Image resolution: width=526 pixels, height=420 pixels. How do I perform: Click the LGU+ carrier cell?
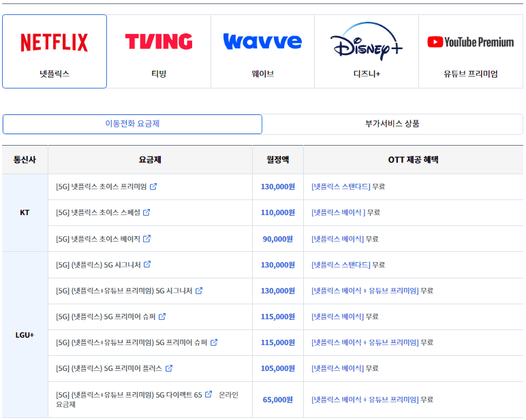25,335
